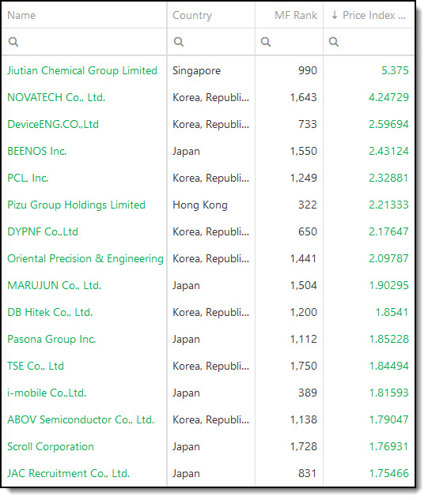This screenshot has height=500, width=427.
Task: Click the search icon under Price Index column
Action: (334, 42)
